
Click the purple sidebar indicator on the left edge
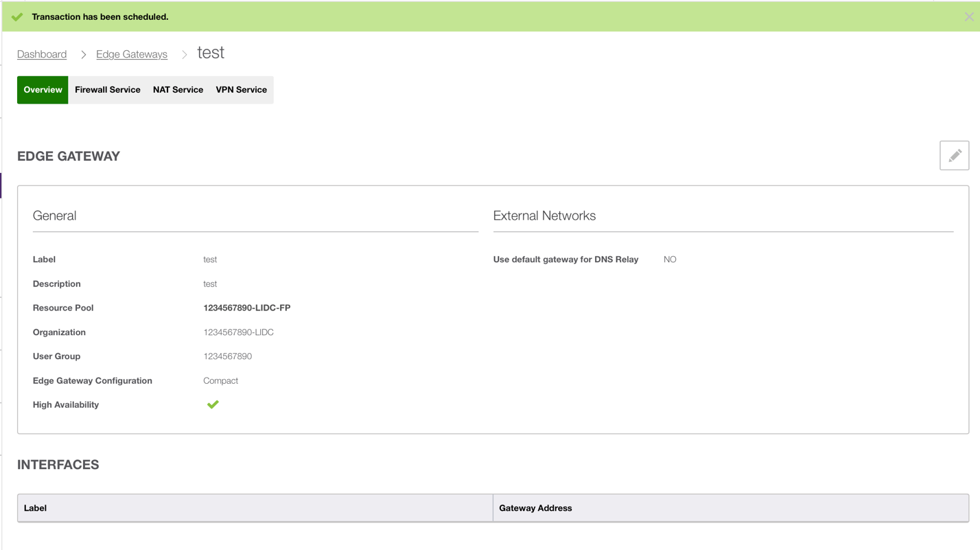tap(1, 186)
